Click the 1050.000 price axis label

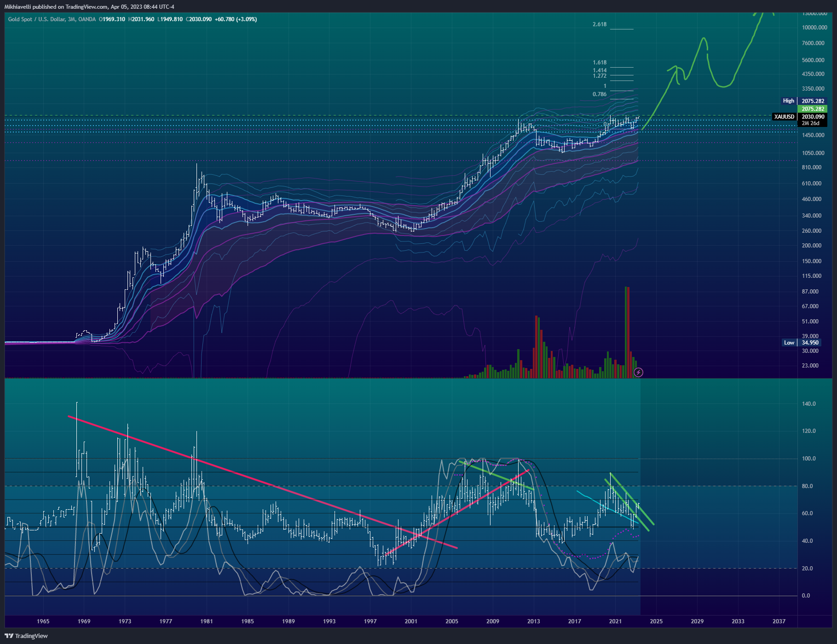tap(813, 153)
